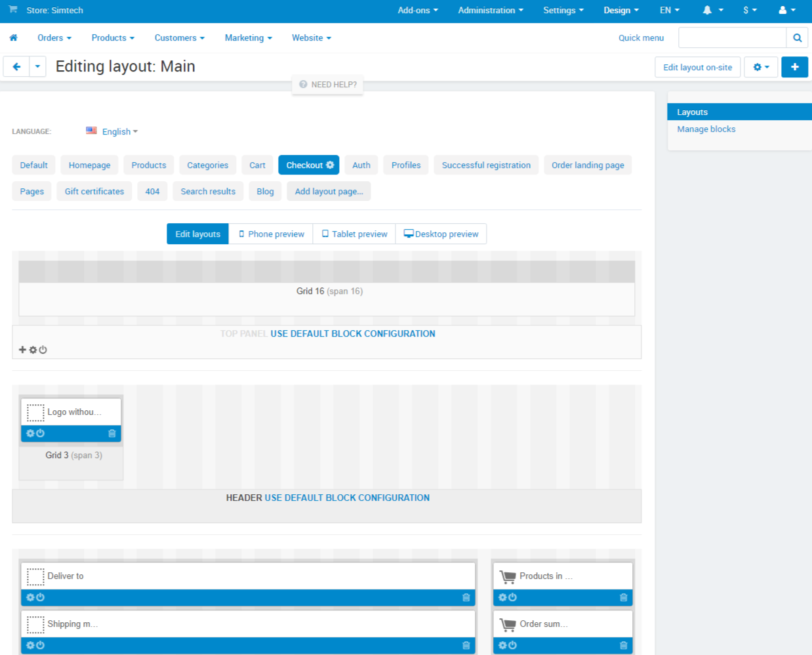The height and width of the screenshot is (655, 812).
Task: Delete the Products in block
Action: tap(624, 597)
